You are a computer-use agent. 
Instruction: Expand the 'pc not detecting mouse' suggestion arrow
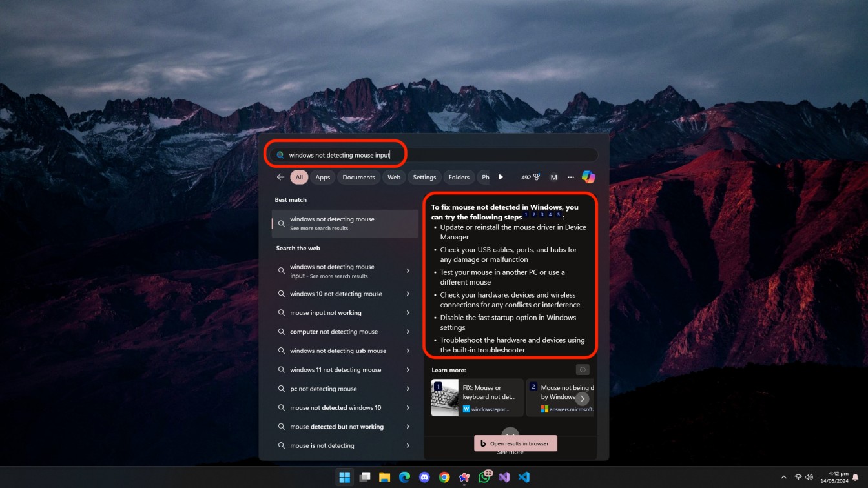408,389
